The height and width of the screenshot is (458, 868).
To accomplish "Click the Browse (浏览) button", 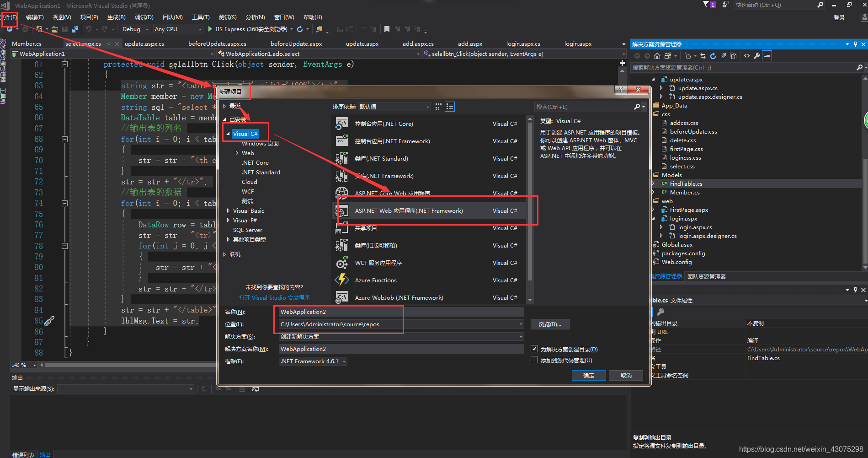I will [550, 324].
